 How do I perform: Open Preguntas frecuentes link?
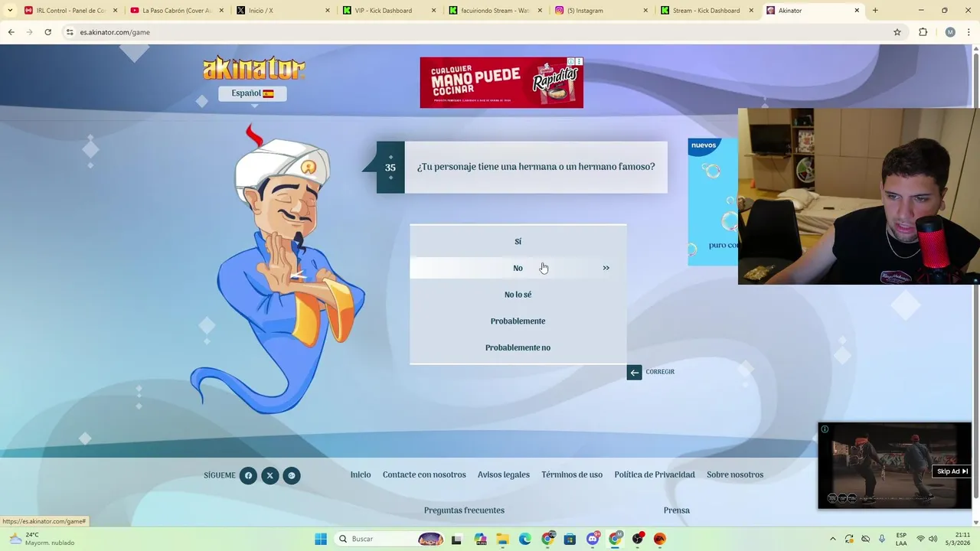(464, 510)
